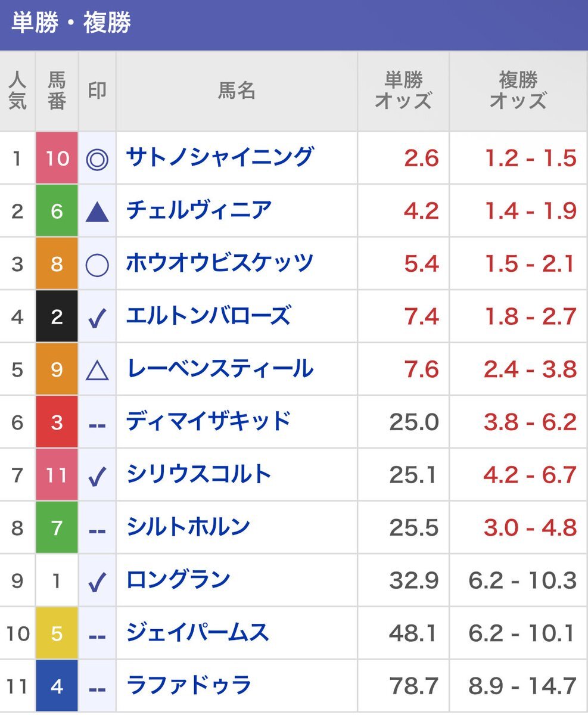Click the blue number 4 badge
The image size is (588, 715).
coord(57,686)
